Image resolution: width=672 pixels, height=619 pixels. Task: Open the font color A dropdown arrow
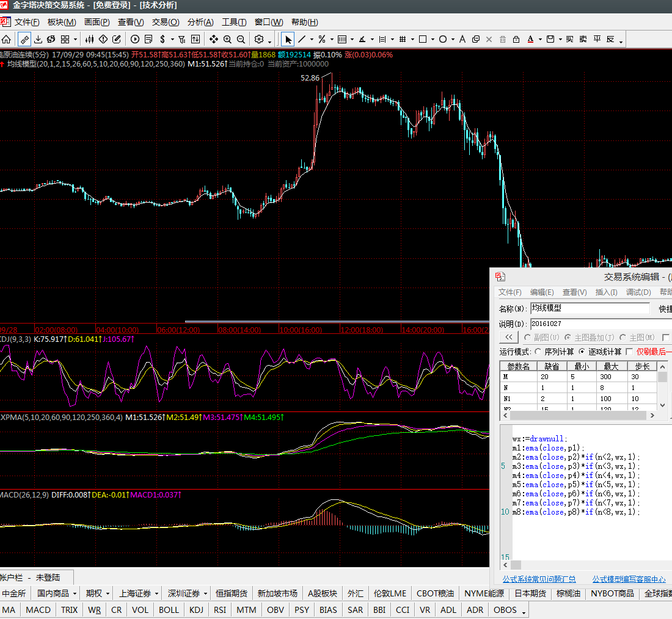point(540,40)
